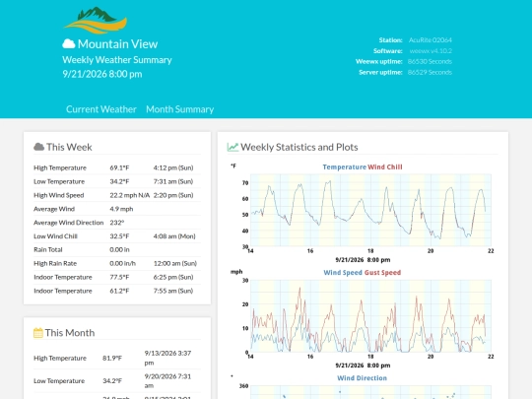Click the Mountain View site title
Screen dimensions: 532x399
[117, 43]
